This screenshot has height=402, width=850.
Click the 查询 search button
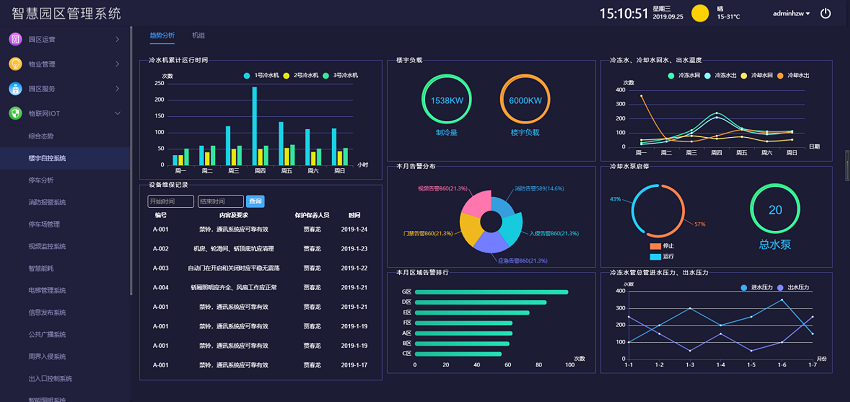pyautogui.click(x=255, y=201)
